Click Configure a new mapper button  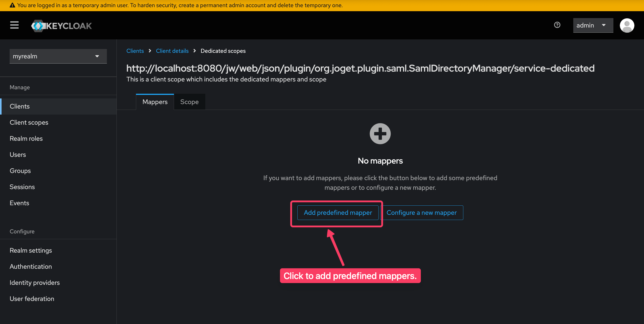[x=422, y=213]
